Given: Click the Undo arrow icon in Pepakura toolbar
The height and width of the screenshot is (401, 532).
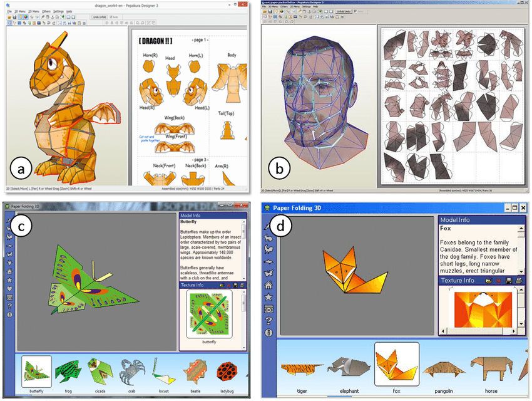Looking at the screenshot, I should point(31,16).
